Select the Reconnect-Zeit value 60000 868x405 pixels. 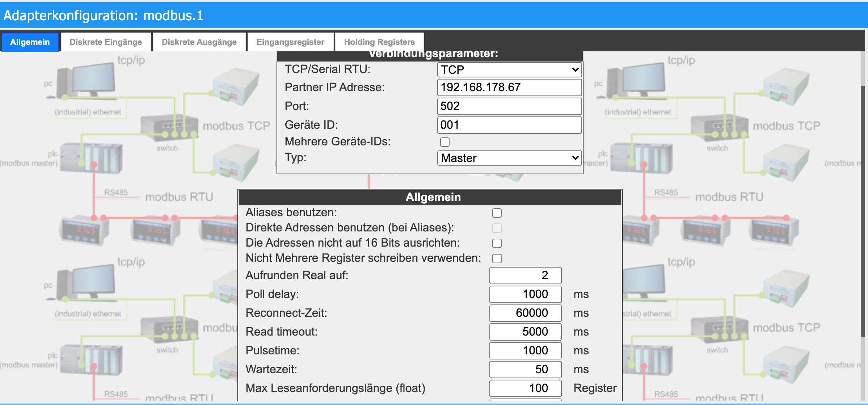coord(525,313)
